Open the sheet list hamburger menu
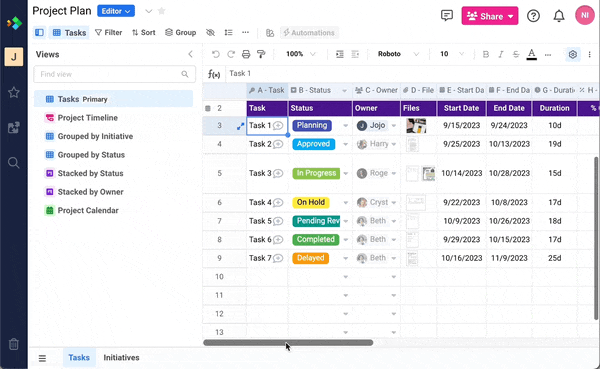600x369 pixels. (x=42, y=358)
